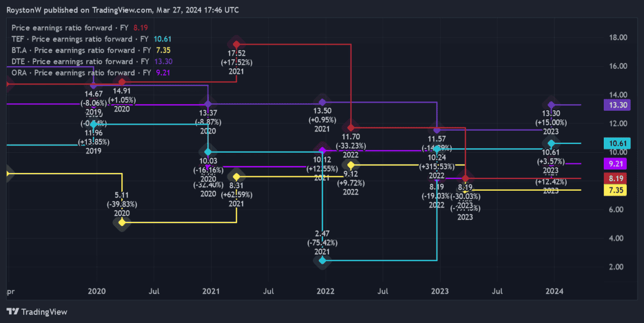Click the purple diamond marker at 13.50

tap(322, 102)
